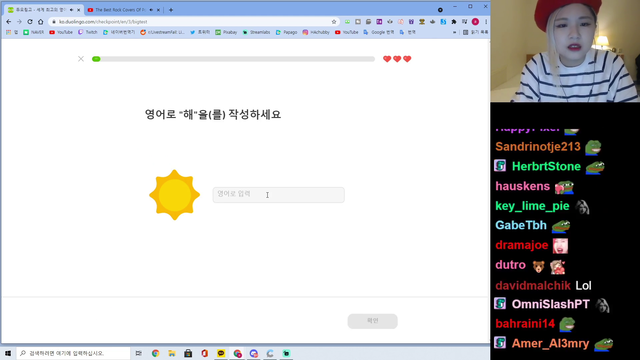The image size is (640, 360).
Task: Click the English answer input field
Action: click(x=278, y=195)
